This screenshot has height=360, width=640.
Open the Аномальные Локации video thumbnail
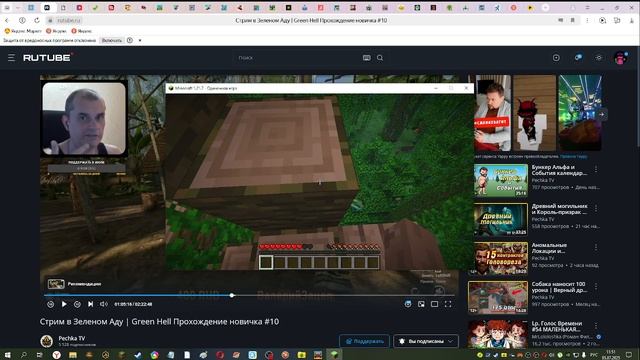[501, 258]
